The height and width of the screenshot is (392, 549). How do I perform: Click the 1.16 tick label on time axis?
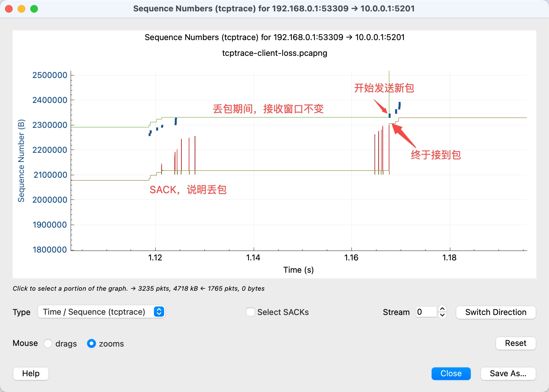(351, 258)
